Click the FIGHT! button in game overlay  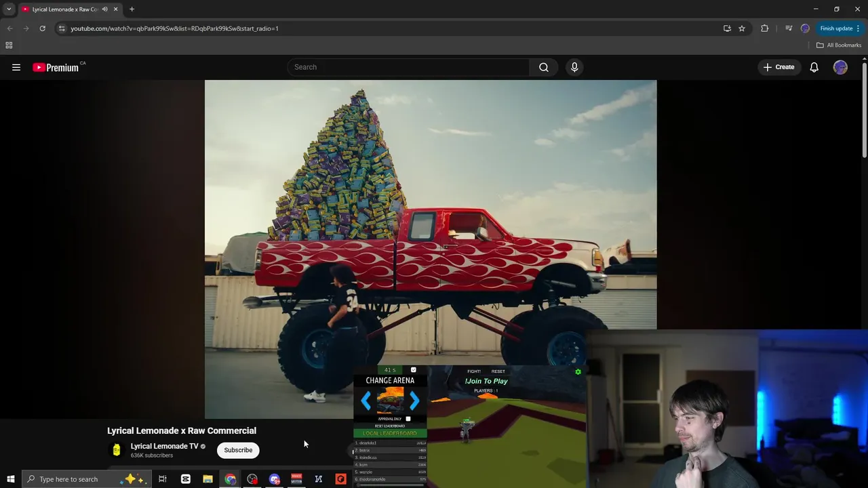(474, 371)
